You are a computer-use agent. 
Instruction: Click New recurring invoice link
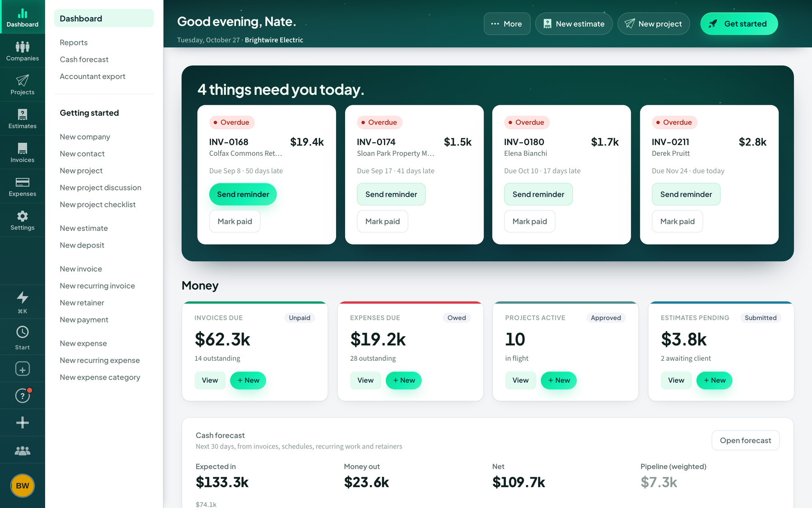click(x=97, y=286)
